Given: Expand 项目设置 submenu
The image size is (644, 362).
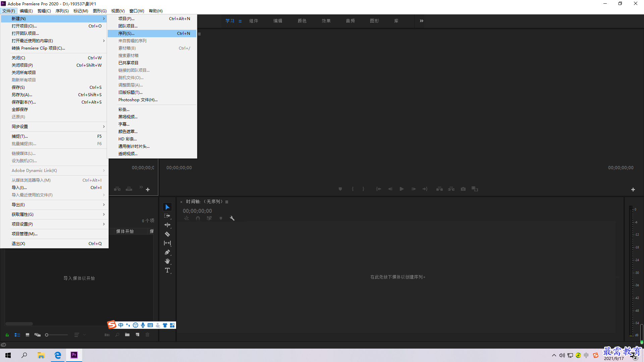Looking at the screenshot, I should (x=54, y=224).
